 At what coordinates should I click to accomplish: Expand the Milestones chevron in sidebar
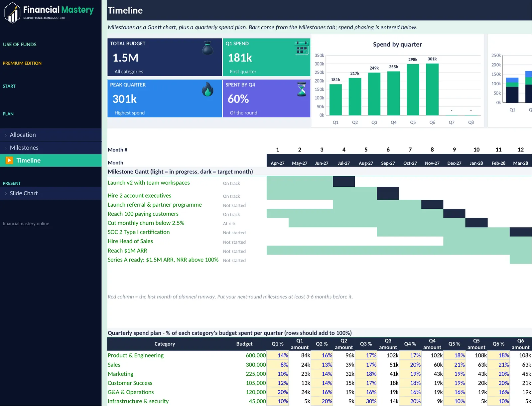(6, 148)
